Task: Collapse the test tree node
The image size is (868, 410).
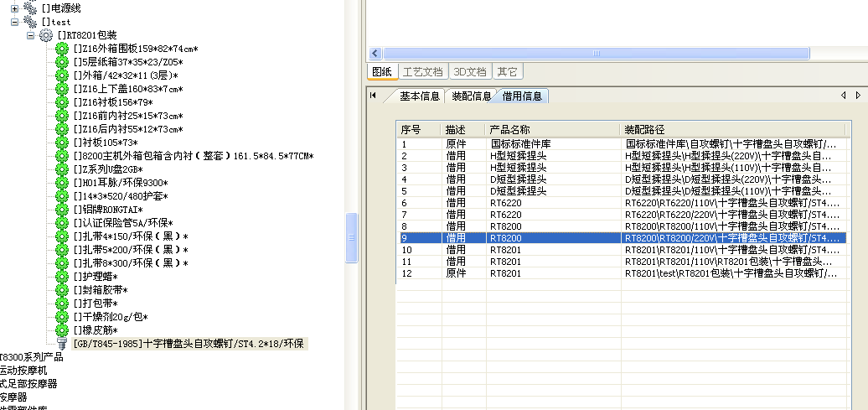Action: [x=14, y=22]
